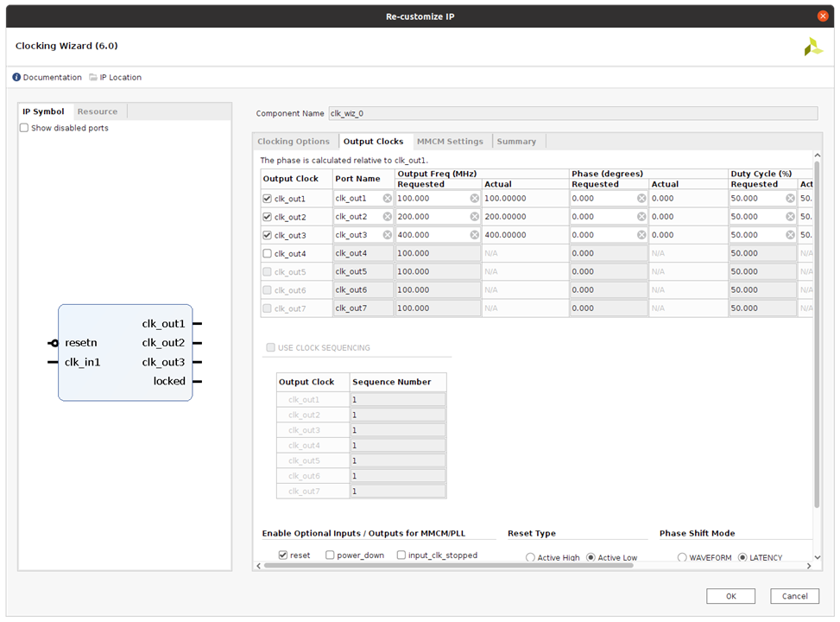Clear the 400.000 requested frequency value
The width and height of the screenshot is (840, 622).
click(x=475, y=235)
